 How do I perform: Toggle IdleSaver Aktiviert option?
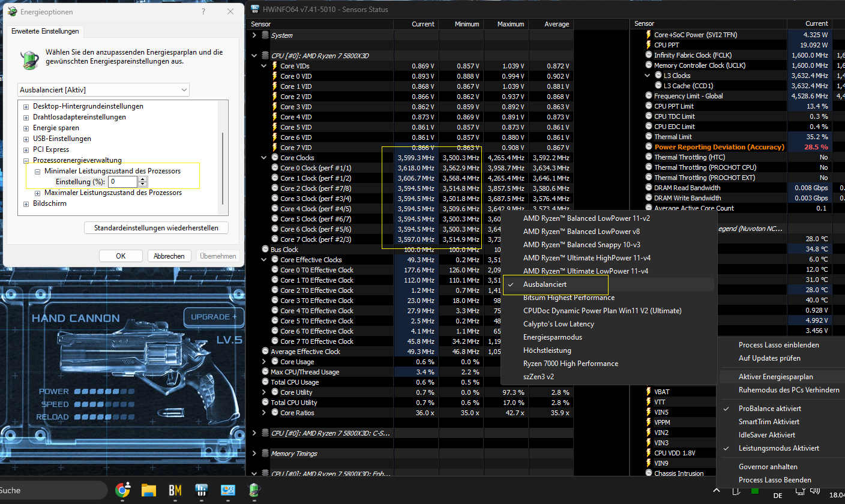781,435
